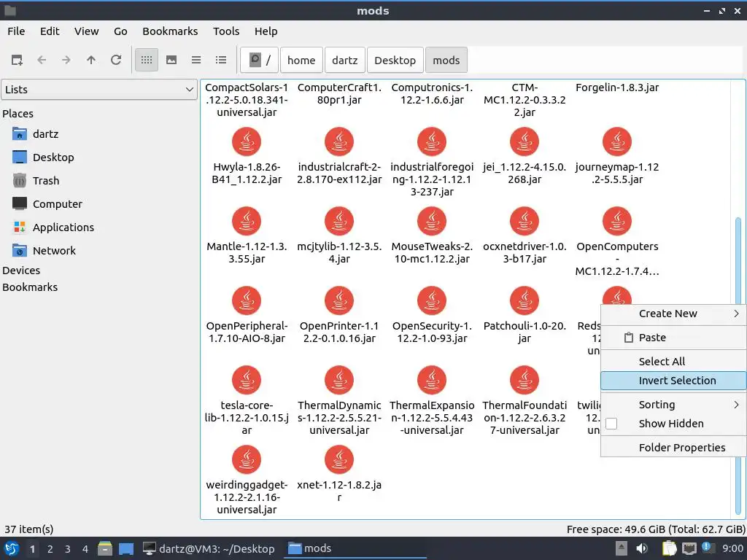This screenshot has width=747, height=560.
Task: Open the Help menu
Action: point(266,31)
